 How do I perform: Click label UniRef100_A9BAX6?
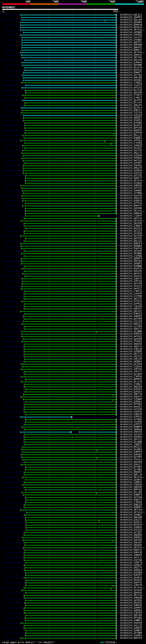point(131,214)
